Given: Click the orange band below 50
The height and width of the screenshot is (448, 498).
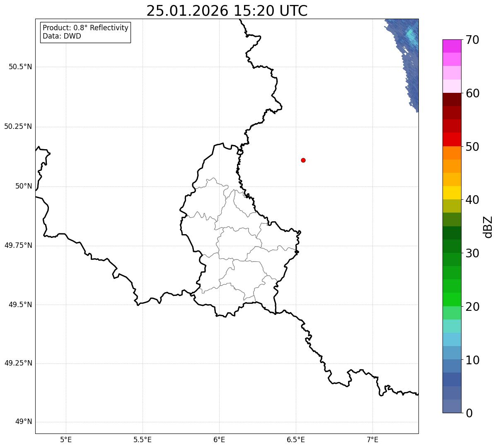Looking at the screenshot, I should pyautogui.click(x=452, y=153).
